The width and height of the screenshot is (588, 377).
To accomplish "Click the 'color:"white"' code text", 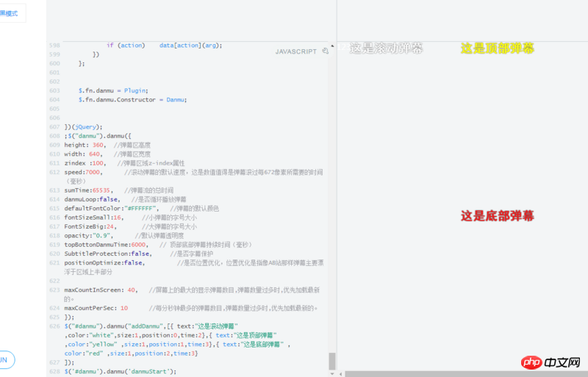I will (x=90, y=335).
